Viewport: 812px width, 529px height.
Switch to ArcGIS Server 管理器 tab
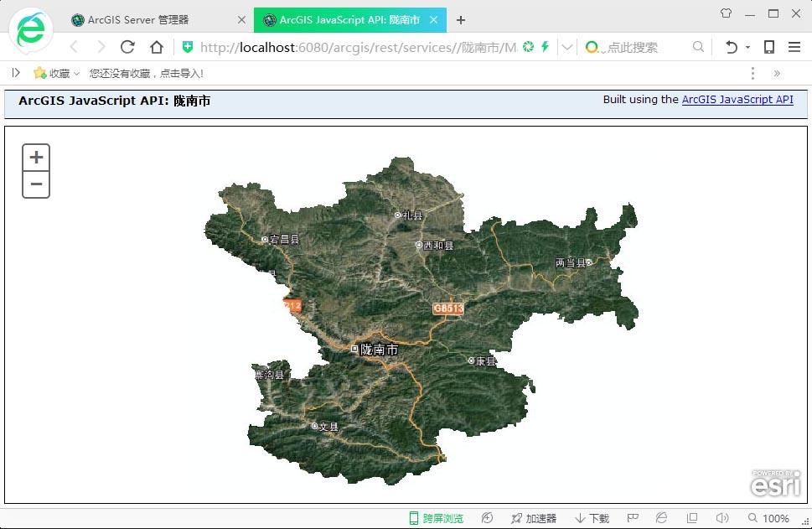click(137, 19)
